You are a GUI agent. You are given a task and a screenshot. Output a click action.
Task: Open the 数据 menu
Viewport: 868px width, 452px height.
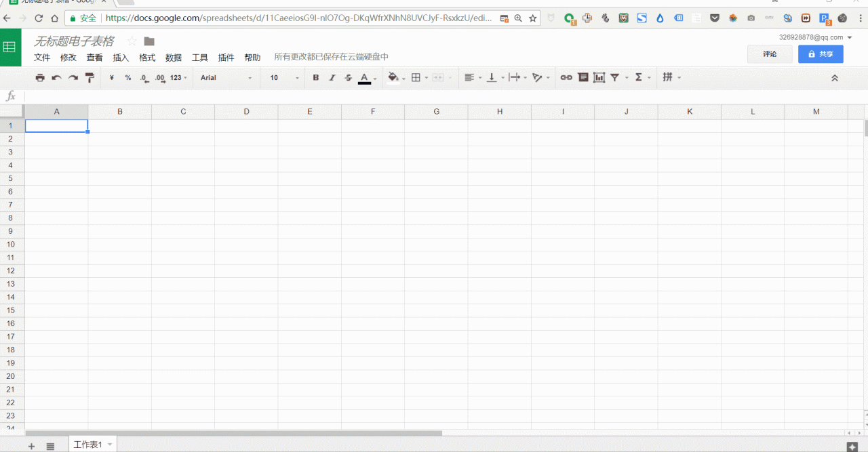pyautogui.click(x=174, y=58)
